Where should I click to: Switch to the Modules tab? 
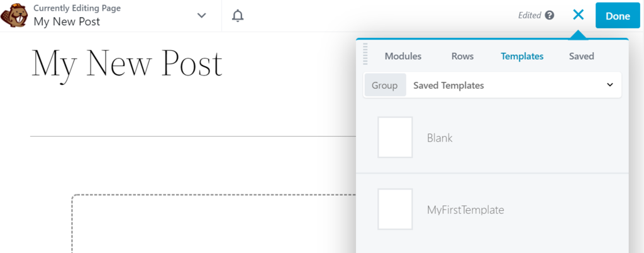point(403,56)
